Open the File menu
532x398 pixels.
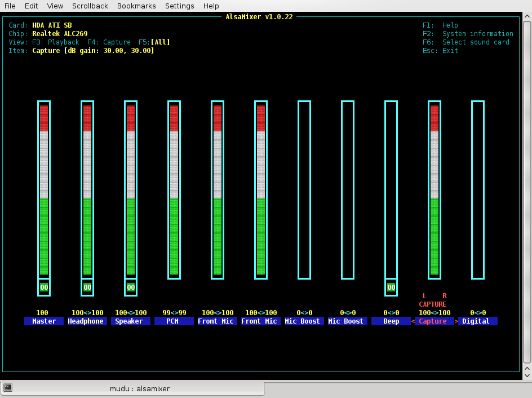coord(10,6)
